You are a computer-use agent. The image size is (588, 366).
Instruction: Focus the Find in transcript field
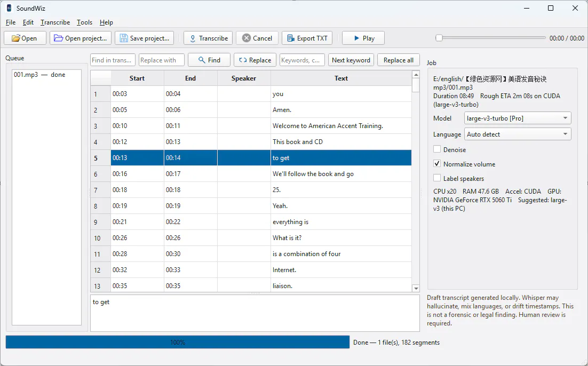coord(113,60)
